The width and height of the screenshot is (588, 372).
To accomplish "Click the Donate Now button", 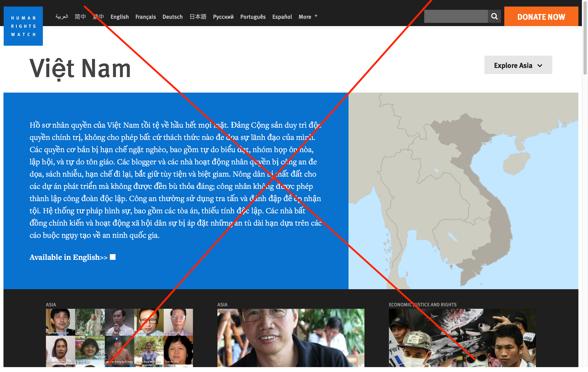I will 541,16.
